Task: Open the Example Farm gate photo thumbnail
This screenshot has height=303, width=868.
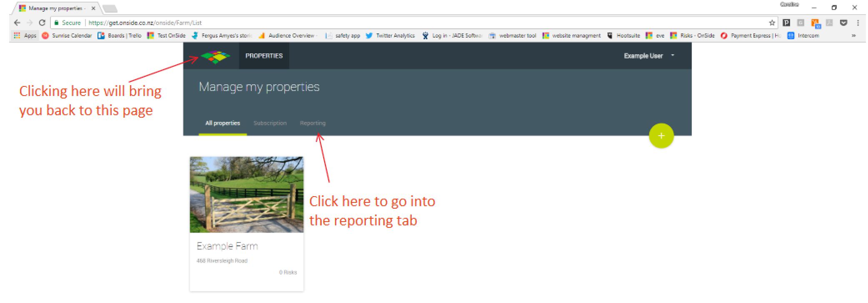Action: [247, 194]
